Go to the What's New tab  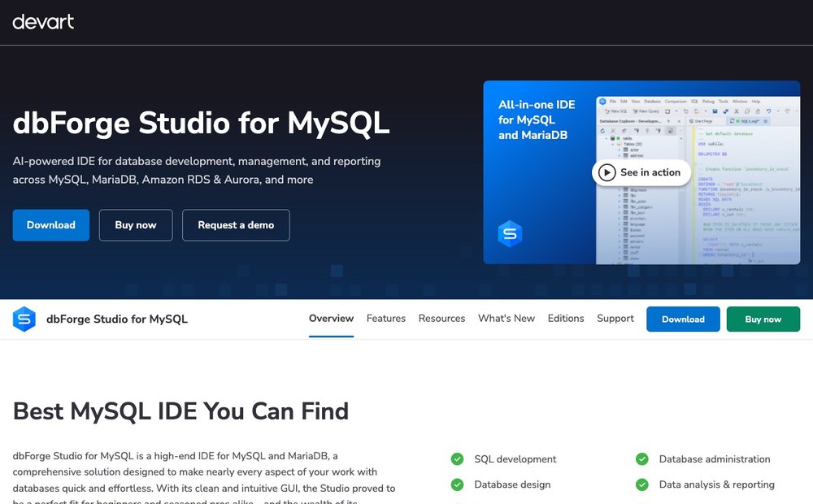506,319
